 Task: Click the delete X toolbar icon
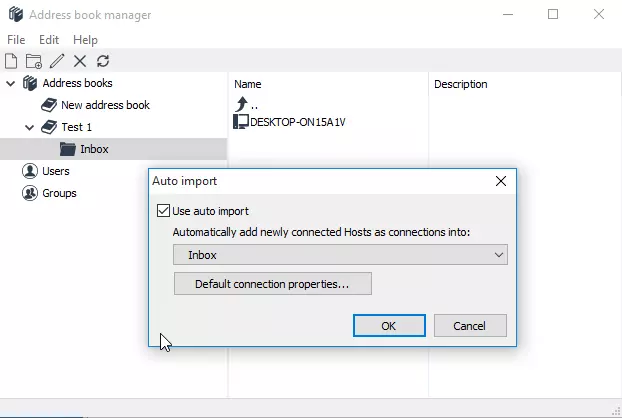pos(80,61)
